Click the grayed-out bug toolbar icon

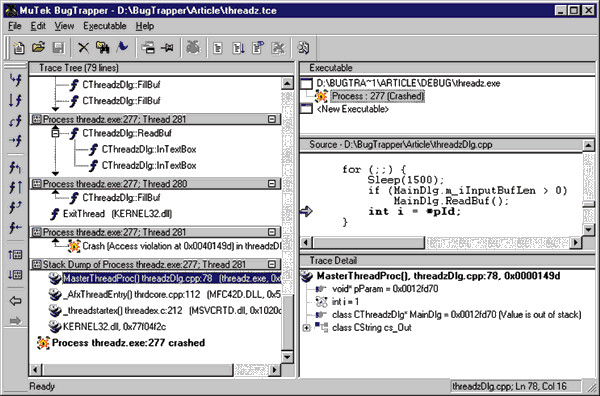click(193, 48)
